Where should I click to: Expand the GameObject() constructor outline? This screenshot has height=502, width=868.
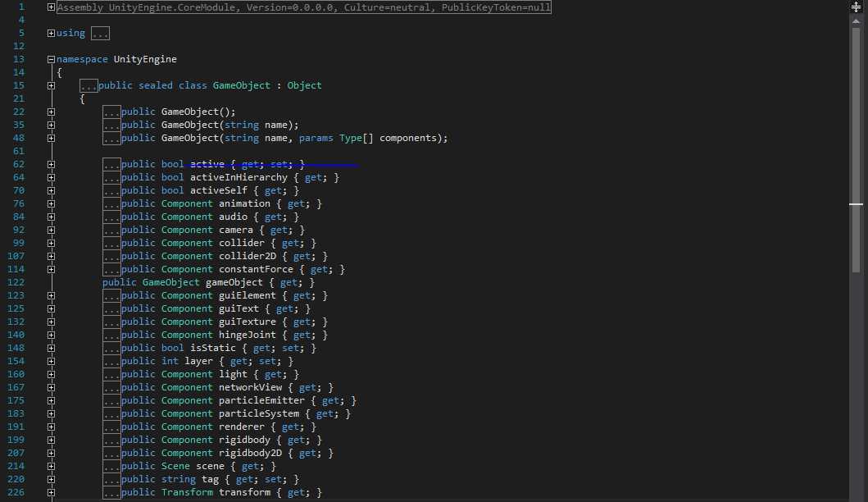point(51,112)
